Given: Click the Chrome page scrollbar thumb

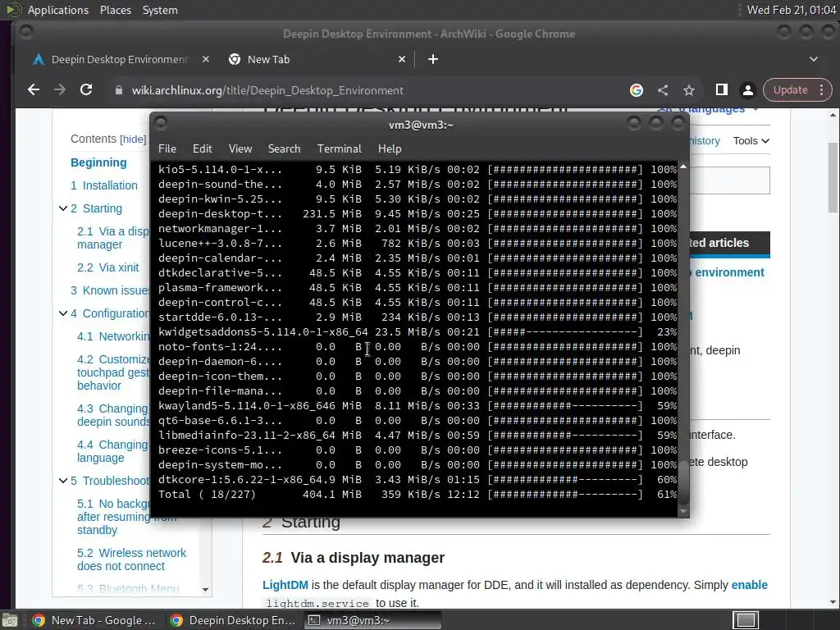Looking at the screenshot, I should point(833,177).
